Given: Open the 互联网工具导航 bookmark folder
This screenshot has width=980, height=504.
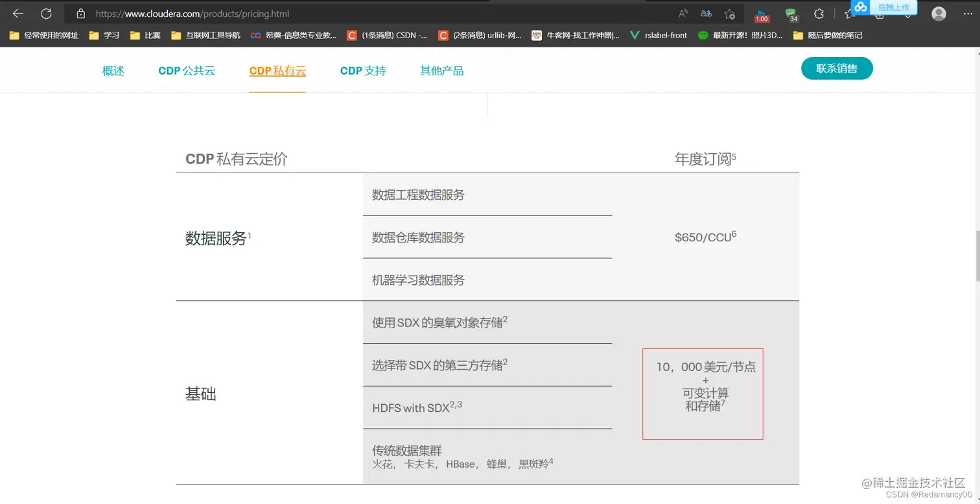Looking at the screenshot, I should pos(206,35).
